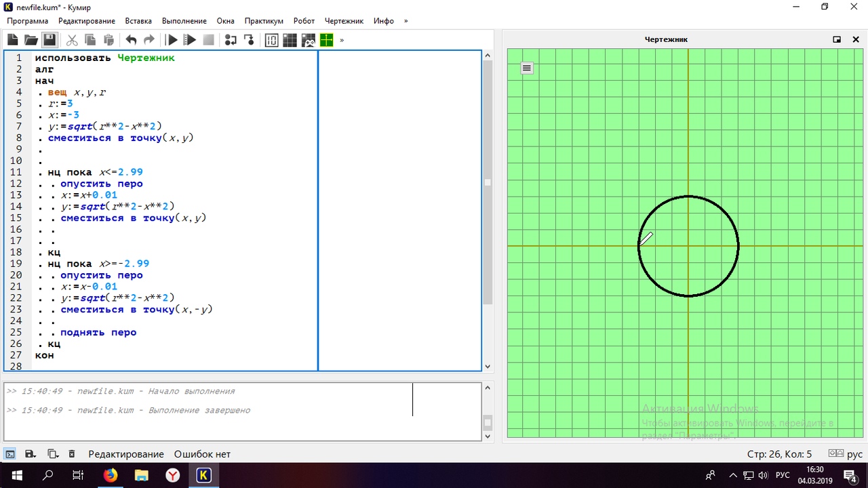Click the open file folder icon
Viewport: 868px width, 488px height.
[x=31, y=40]
